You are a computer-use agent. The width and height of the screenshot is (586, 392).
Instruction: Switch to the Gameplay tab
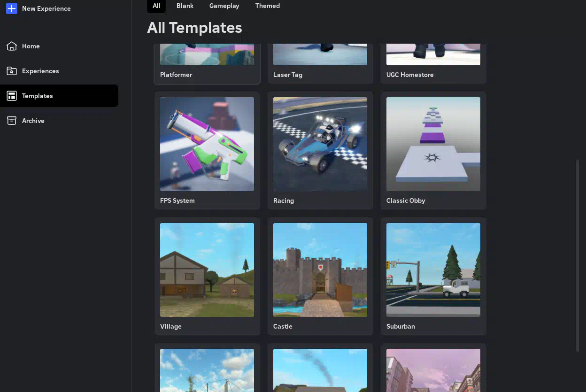click(x=224, y=6)
